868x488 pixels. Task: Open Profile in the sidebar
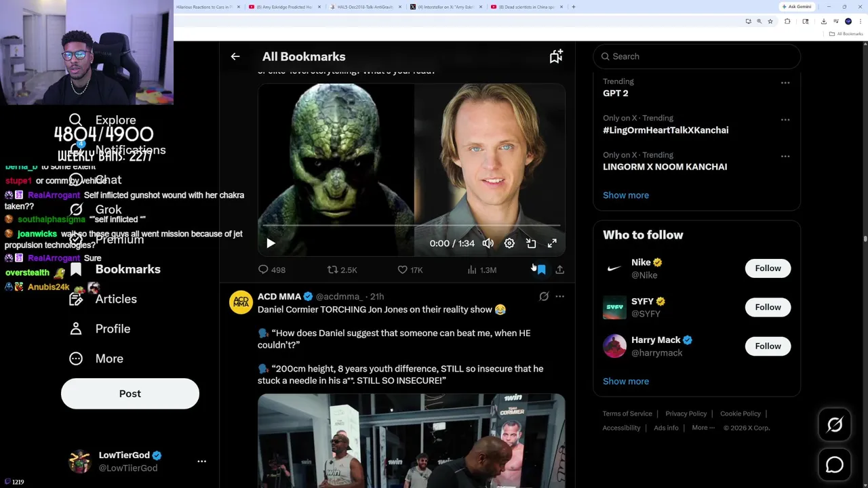click(100, 329)
